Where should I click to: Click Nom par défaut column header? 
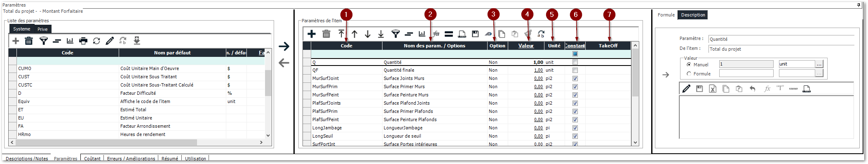coord(172,53)
